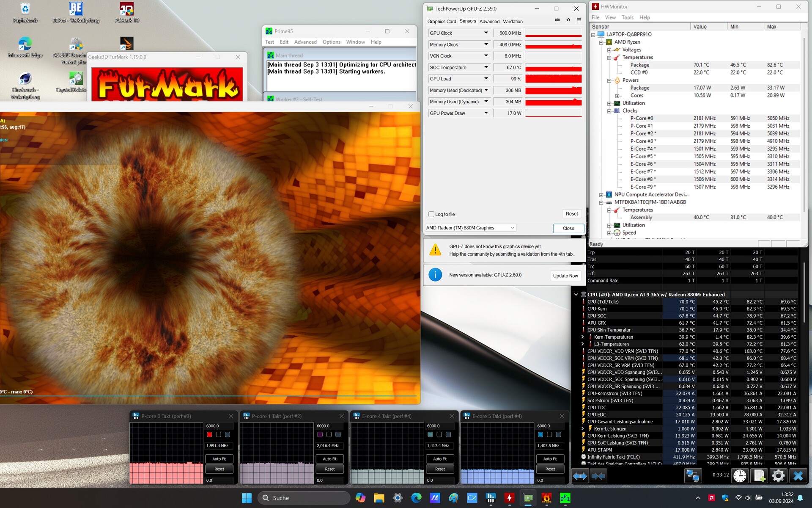Click Prime95 icon on taskbar
The width and height of the screenshot is (812, 508).
(x=565, y=498)
